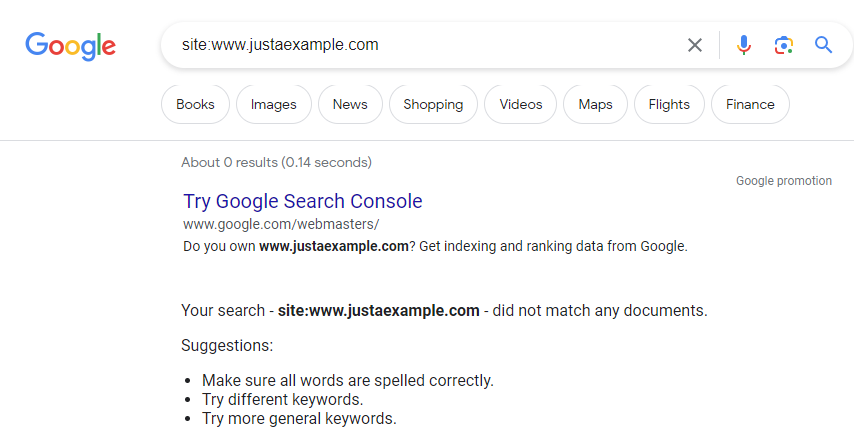Click bold www.justaexample.com in promotion description
Screen dimensions: 854x447
pos(333,246)
